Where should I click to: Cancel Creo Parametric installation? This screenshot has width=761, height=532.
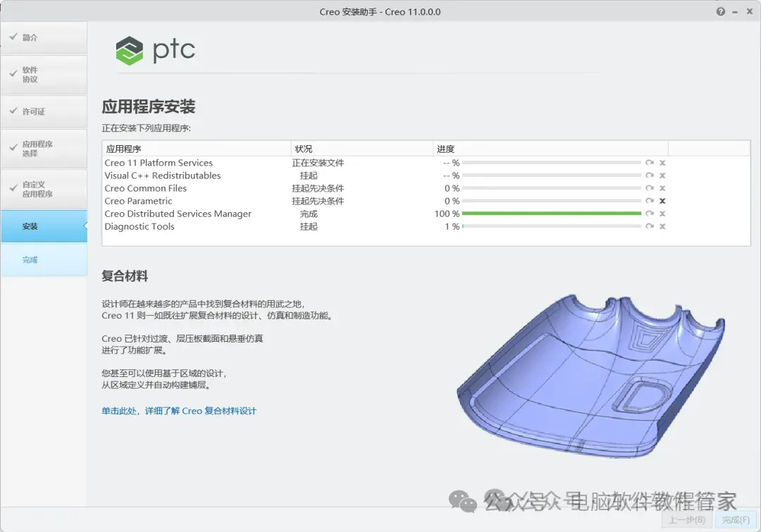click(x=662, y=201)
